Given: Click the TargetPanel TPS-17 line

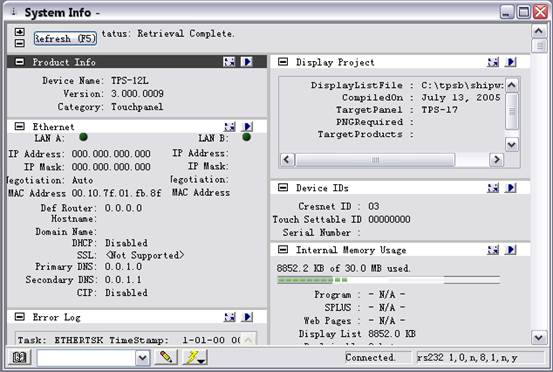Looking at the screenshot, I should click(x=397, y=110).
